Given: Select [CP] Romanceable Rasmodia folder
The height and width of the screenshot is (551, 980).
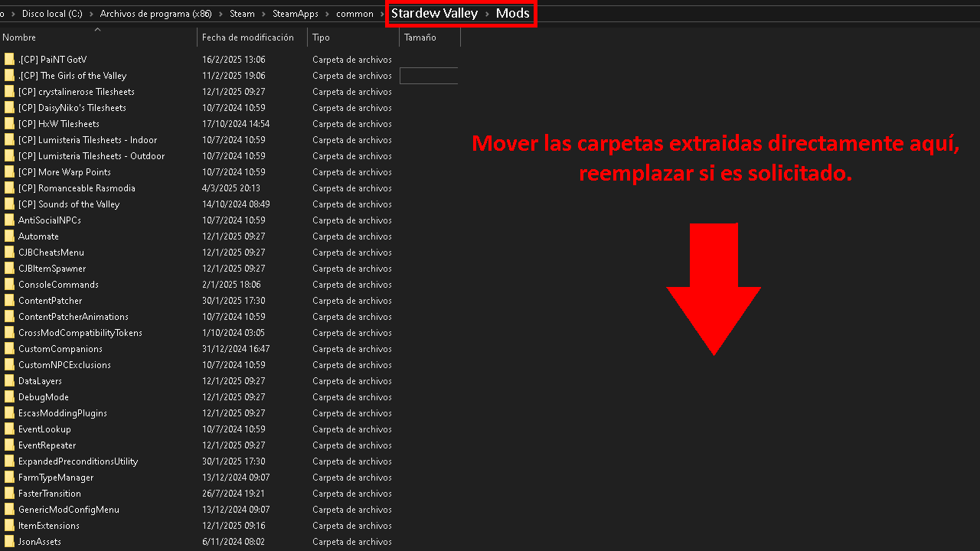Looking at the screenshot, I should 77,188.
